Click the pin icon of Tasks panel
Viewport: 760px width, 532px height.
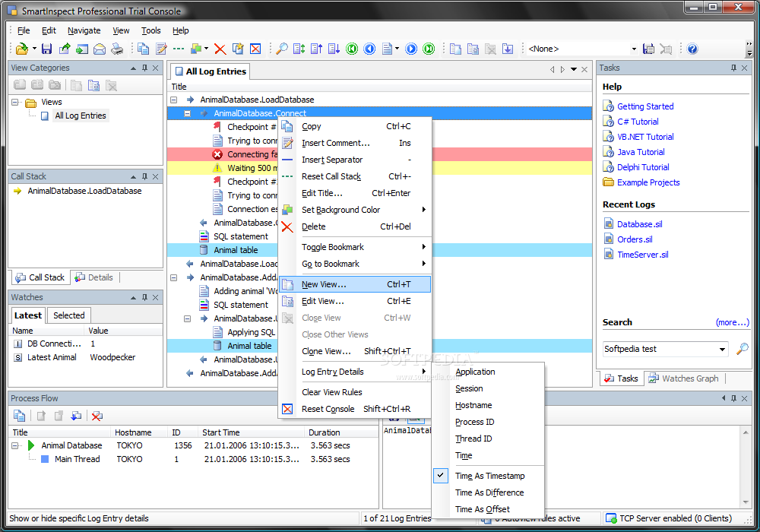point(734,68)
